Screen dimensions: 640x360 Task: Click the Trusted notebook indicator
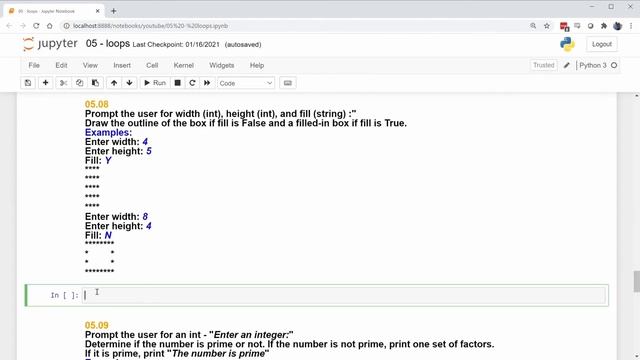click(544, 65)
